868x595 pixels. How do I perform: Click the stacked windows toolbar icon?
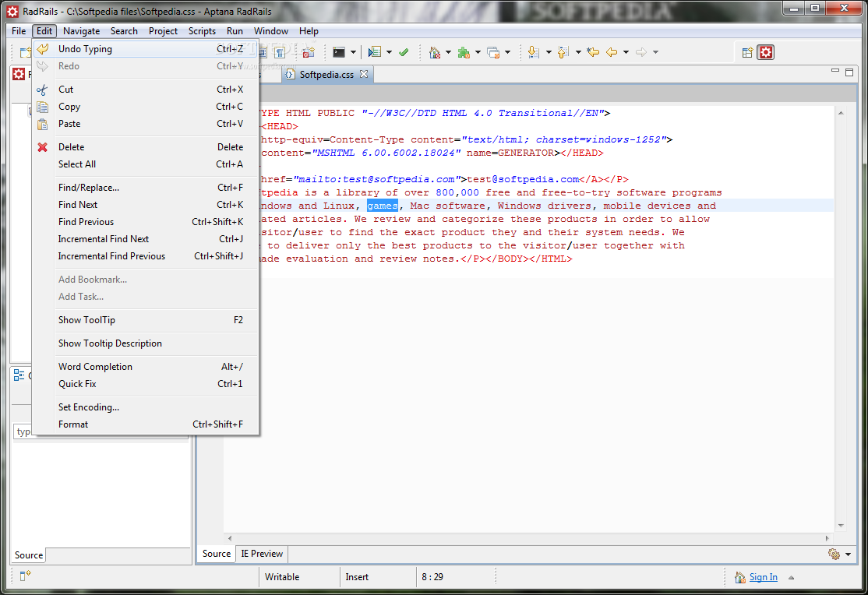pyautogui.click(x=493, y=52)
